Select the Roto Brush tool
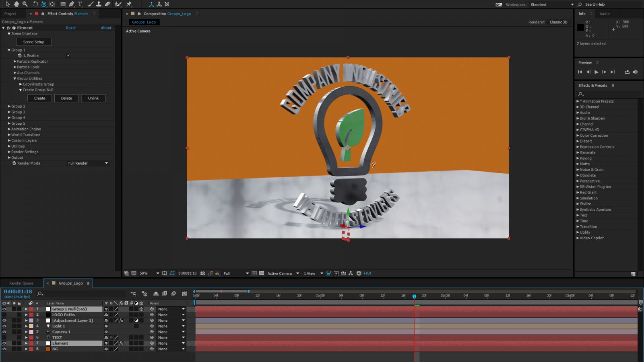644x362 pixels. coord(118,4)
